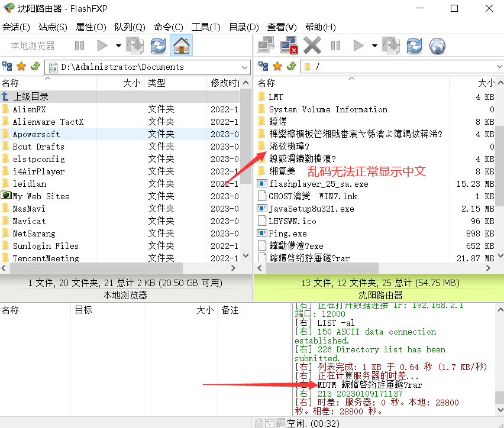Click the queue 目标 column header
The height and width of the screenshot is (428, 504).
point(107,310)
